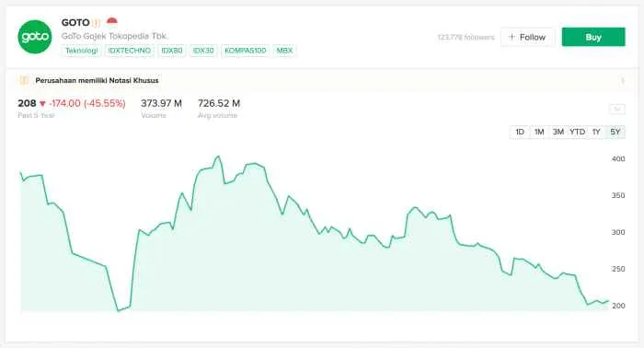Viewport: 644px width, 348px height.
Task: Show the YTD chart range
Action: (x=577, y=132)
